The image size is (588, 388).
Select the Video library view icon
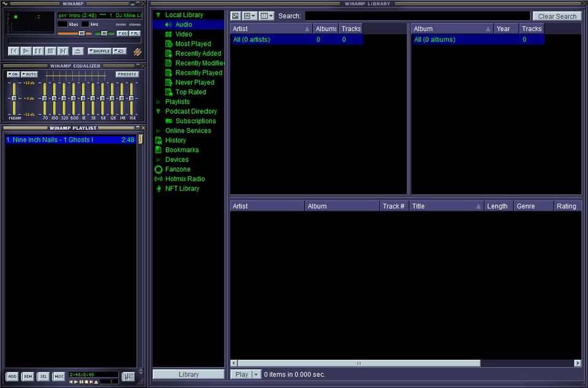tap(169, 34)
